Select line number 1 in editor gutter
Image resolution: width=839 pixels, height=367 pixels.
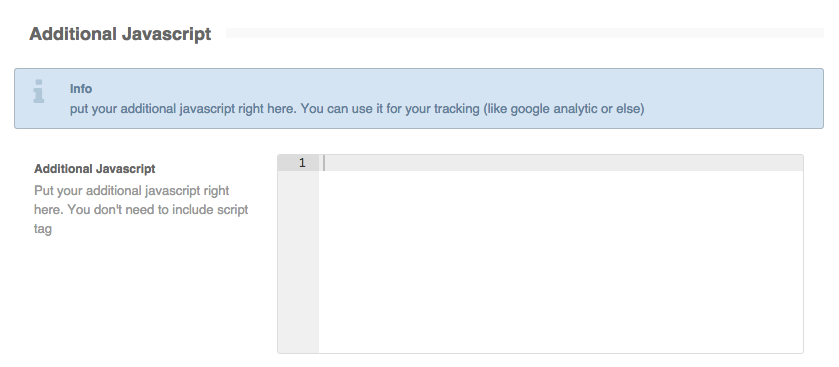pyautogui.click(x=302, y=163)
